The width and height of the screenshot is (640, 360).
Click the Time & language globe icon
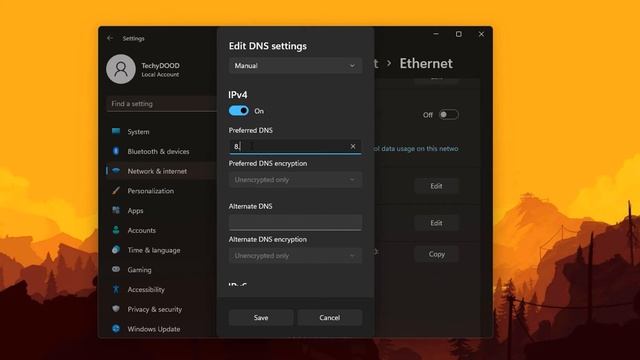[x=116, y=250]
